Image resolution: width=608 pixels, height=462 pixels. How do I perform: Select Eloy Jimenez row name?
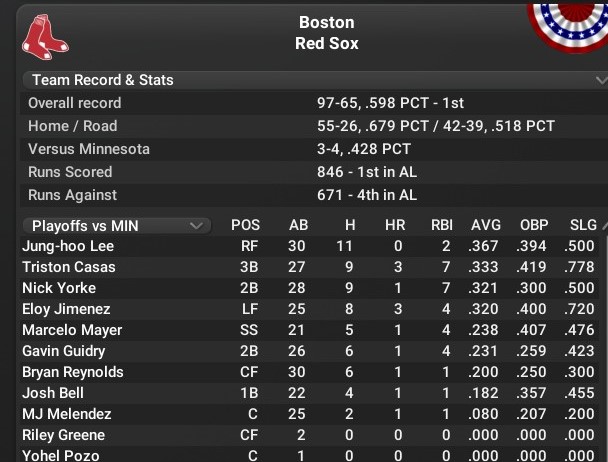click(66, 309)
